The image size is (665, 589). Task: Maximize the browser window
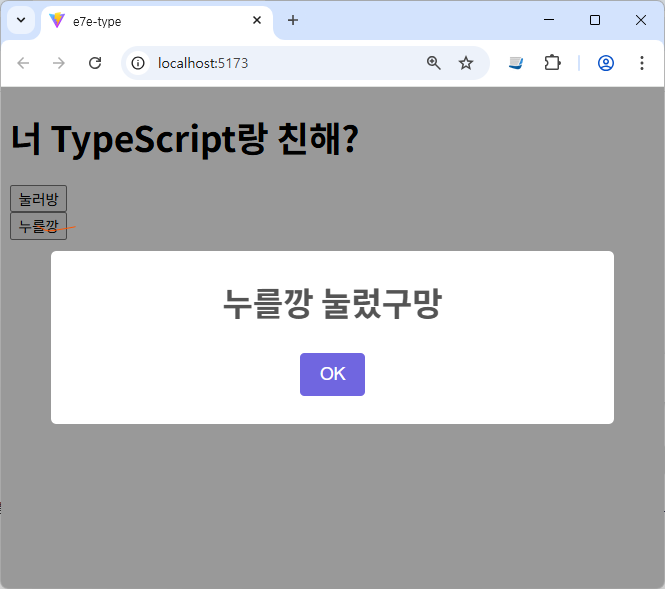coord(595,20)
